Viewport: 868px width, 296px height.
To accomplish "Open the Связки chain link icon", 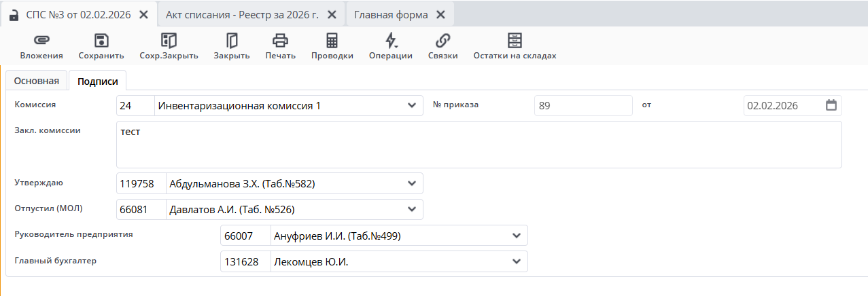I will (442, 41).
